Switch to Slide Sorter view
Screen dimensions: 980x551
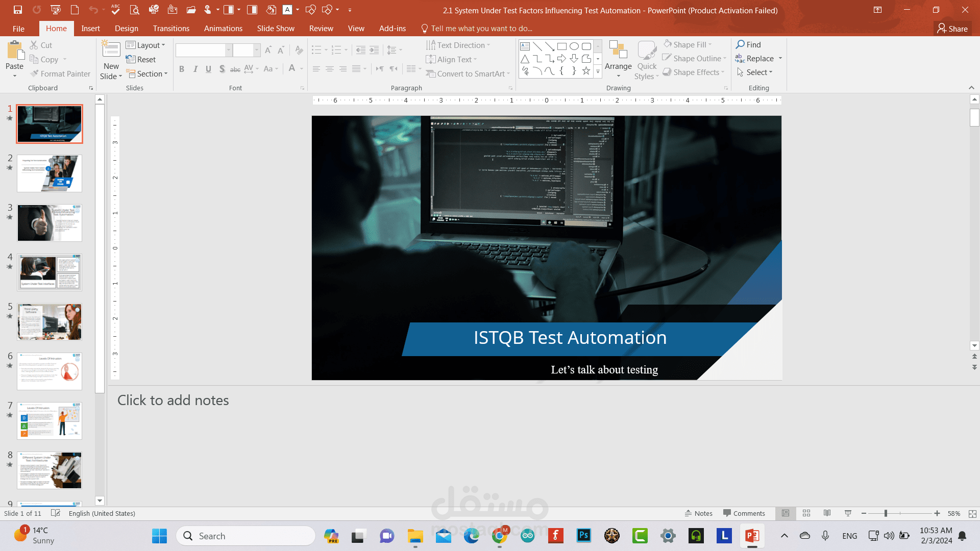tap(806, 513)
